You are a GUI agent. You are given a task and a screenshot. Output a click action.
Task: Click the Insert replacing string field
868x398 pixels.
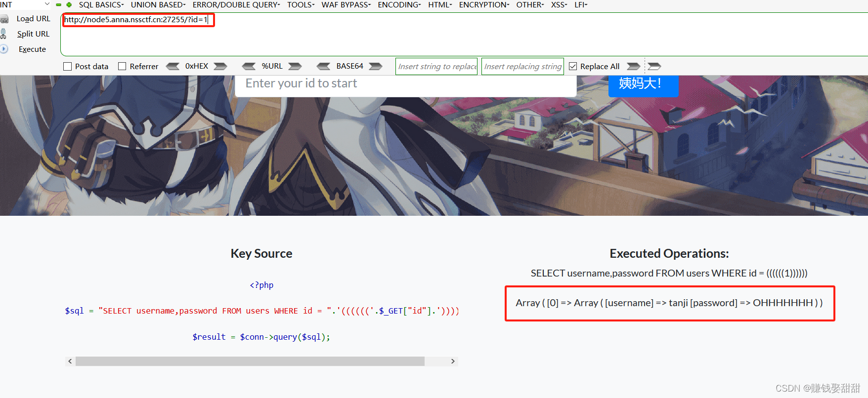pyautogui.click(x=522, y=66)
